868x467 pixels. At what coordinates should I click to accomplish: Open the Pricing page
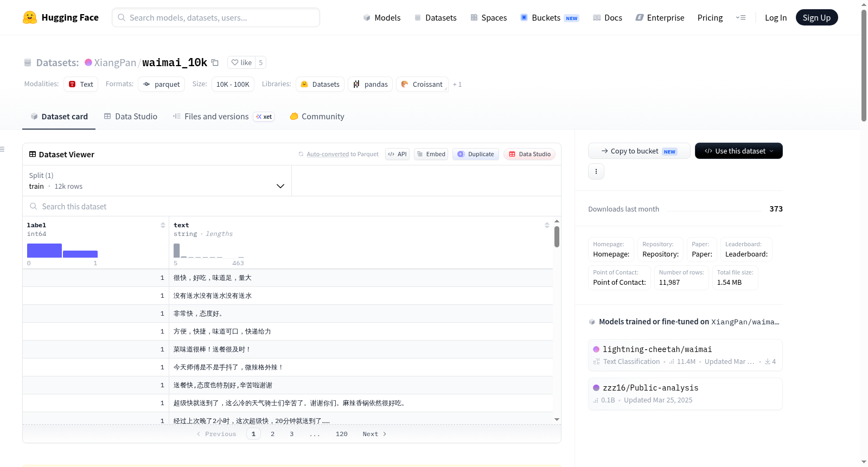[710, 17]
